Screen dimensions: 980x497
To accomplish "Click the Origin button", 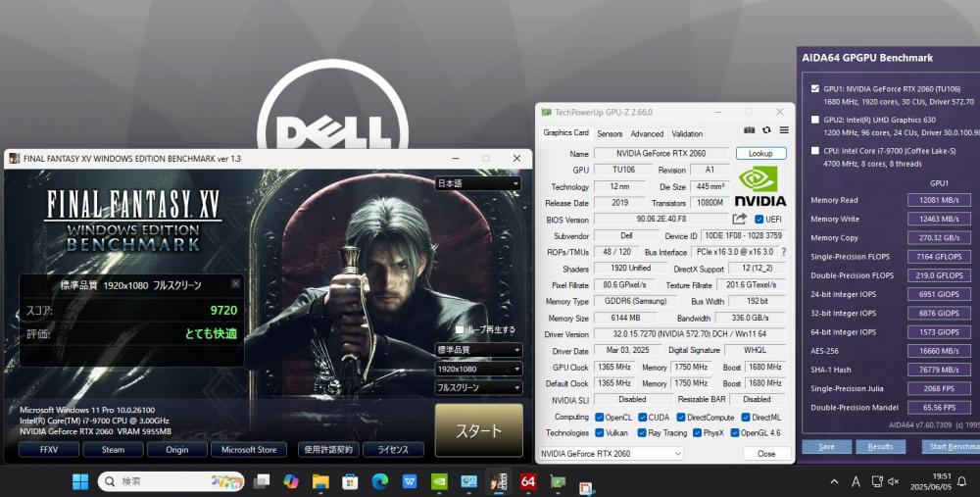I will [x=176, y=450].
